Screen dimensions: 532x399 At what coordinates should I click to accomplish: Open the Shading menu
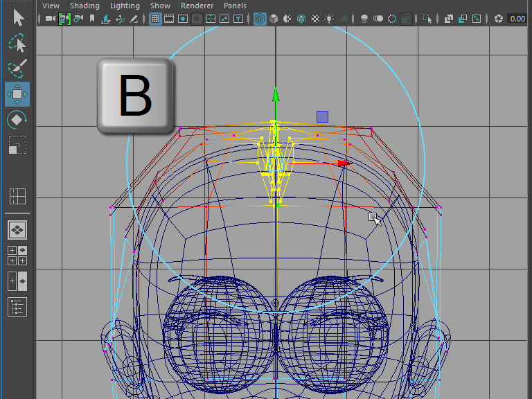(x=85, y=6)
